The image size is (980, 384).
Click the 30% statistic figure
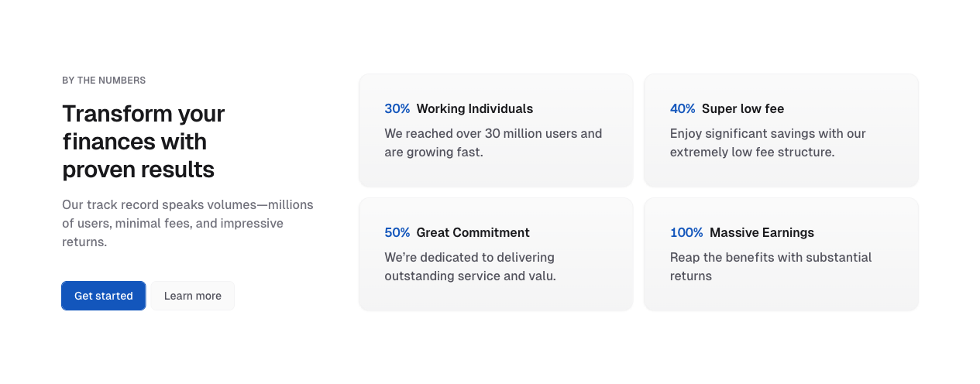[x=397, y=109]
